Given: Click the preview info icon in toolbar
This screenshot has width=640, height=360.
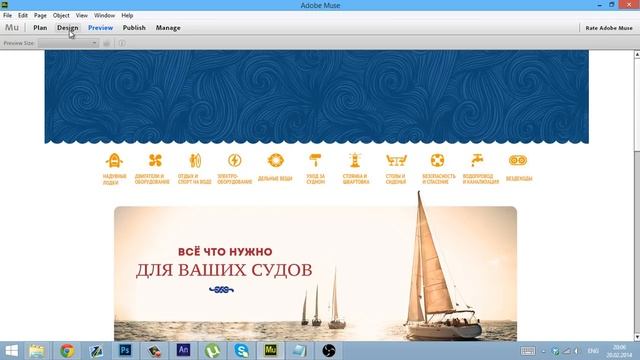Looking at the screenshot, I should (122, 43).
